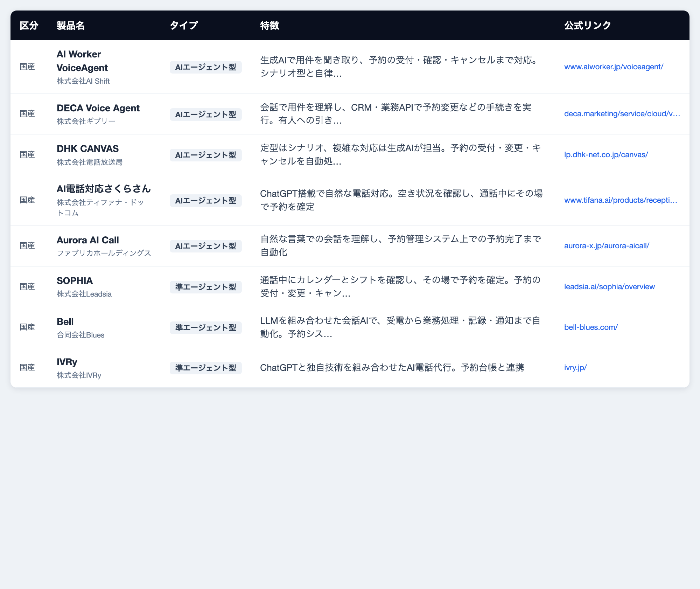Click the 準エージェント型 badge in IVRy row
The height and width of the screenshot is (589, 700).
click(206, 368)
